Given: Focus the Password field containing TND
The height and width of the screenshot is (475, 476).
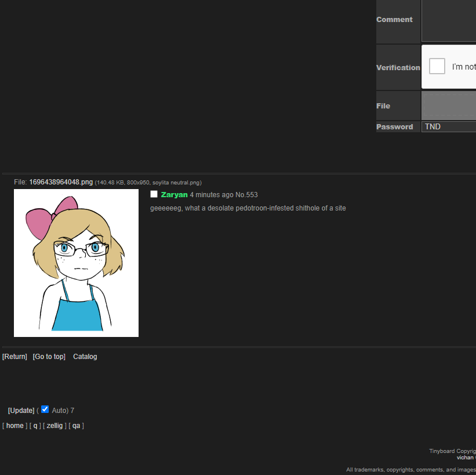Looking at the screenshot, I should [448, 126].
